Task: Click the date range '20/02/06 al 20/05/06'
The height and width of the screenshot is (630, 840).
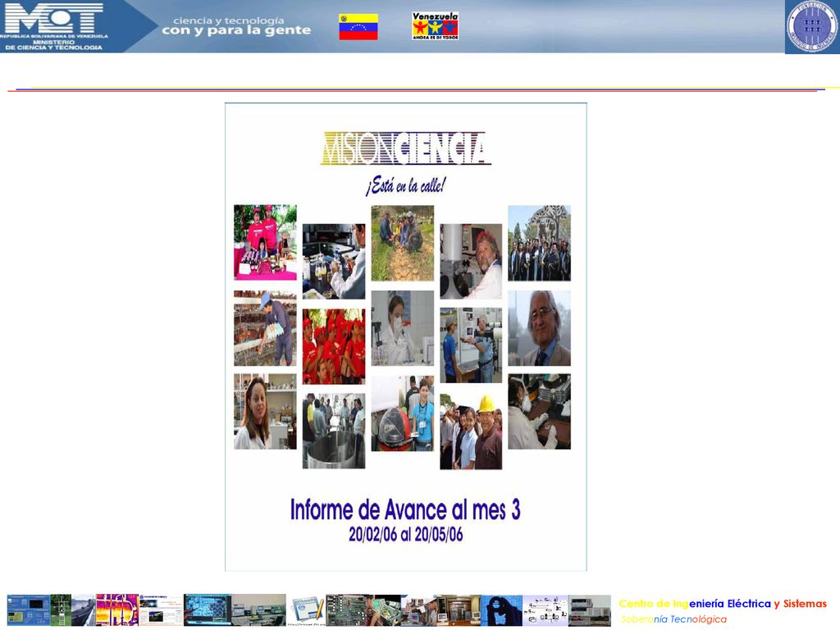Action: point(405,534)
